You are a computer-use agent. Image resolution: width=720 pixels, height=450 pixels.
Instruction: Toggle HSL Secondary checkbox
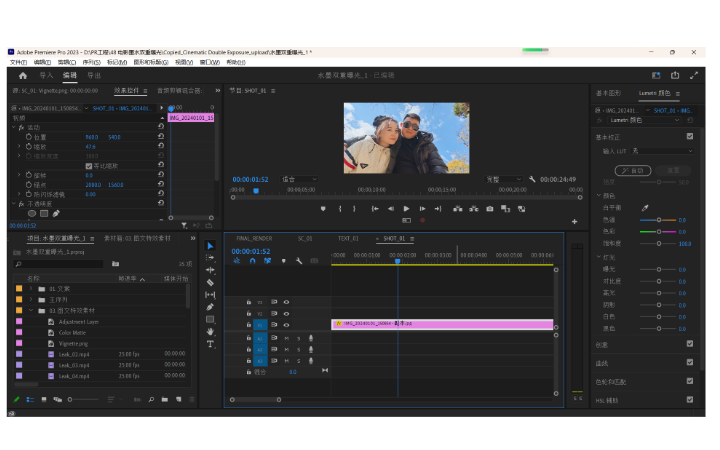(690, 399)
